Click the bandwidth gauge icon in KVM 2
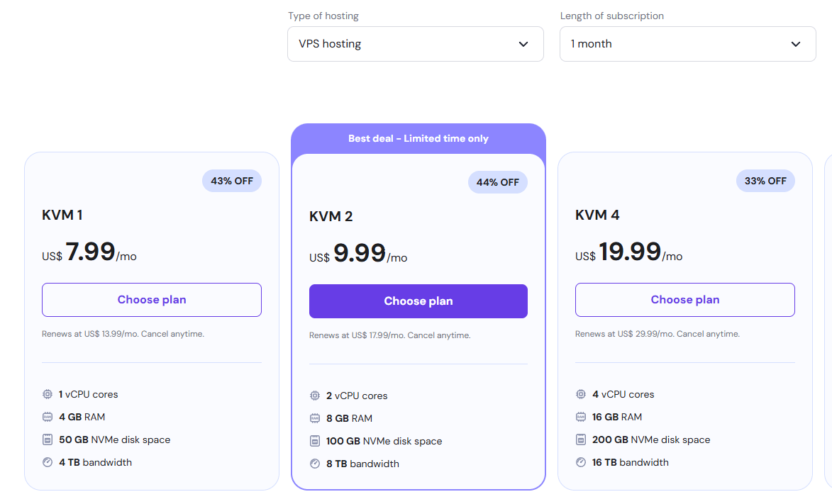The width and height of the screenshot is (832, 504). [x=315, y=464]
